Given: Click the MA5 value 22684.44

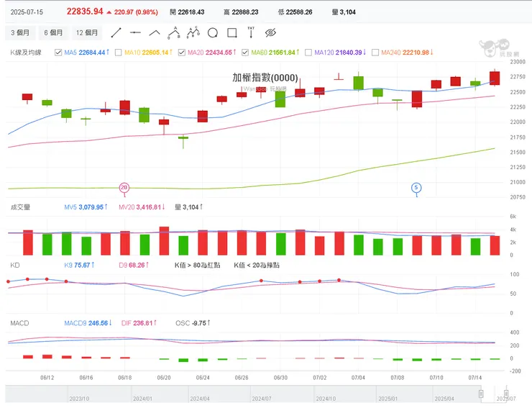Looking at the screenshot, I should [92, 53].
